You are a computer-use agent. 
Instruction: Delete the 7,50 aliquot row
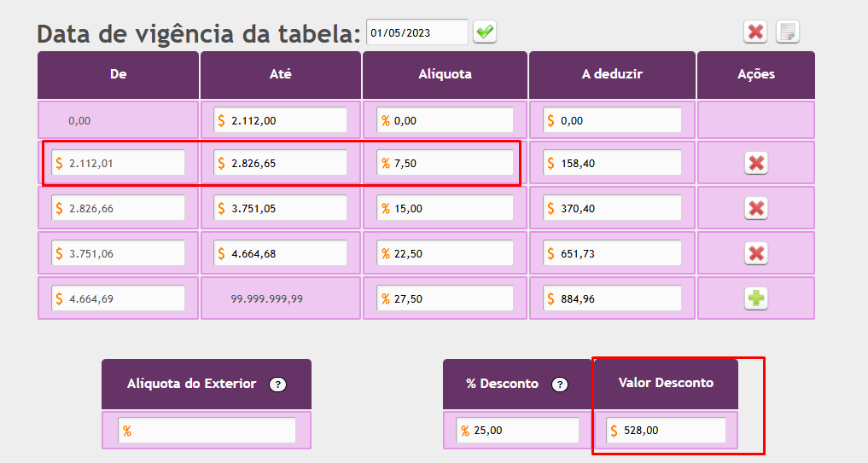[x=755, y=163]
